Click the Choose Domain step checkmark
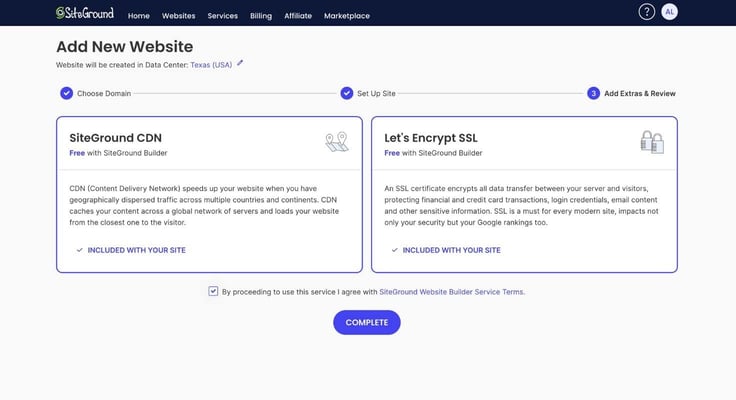This screenshot has width=736, height=400. (x=67, y=93)
